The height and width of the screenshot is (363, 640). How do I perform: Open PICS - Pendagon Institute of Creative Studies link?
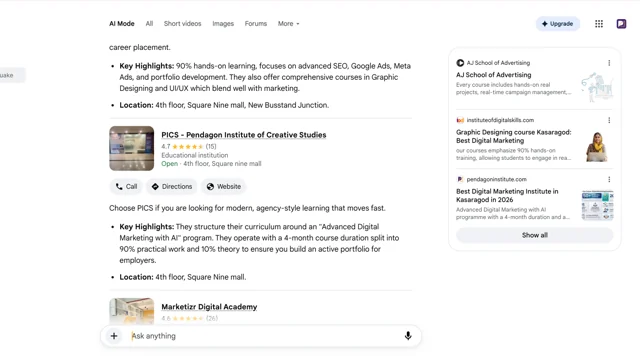pyautogui.click(x=244, y=135)
